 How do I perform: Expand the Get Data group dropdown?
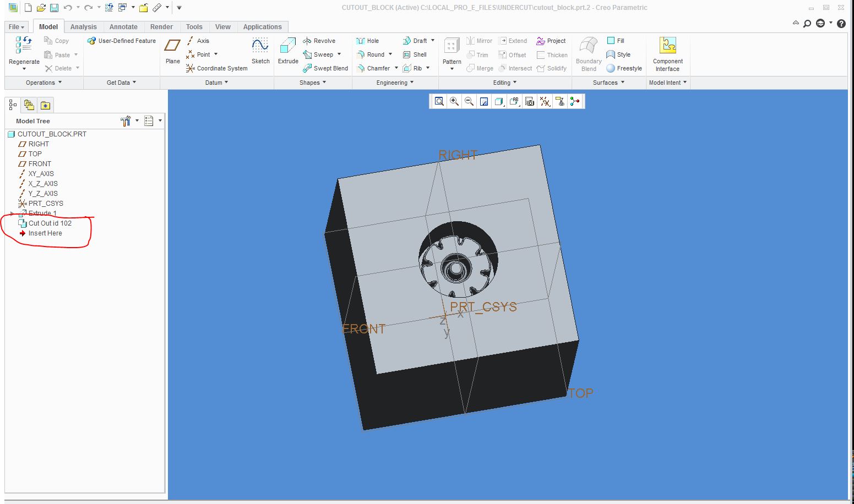click(x=121, y=83)
